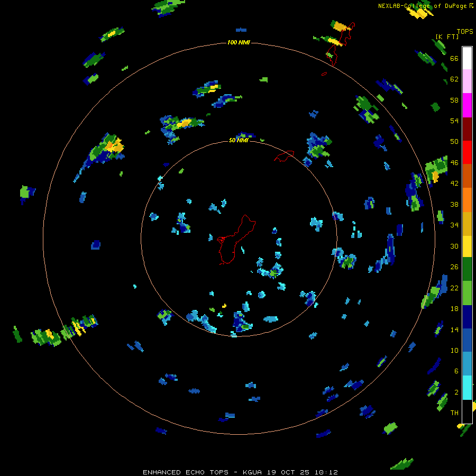
Task: Click the "10:12" timestamp in the caption
Action: 326,472
